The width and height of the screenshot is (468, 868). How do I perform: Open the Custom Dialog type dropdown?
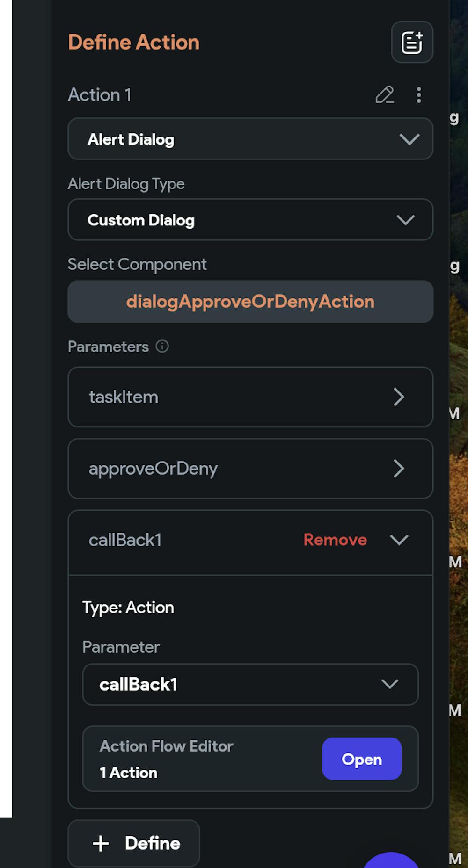click(x=250, y=220)
